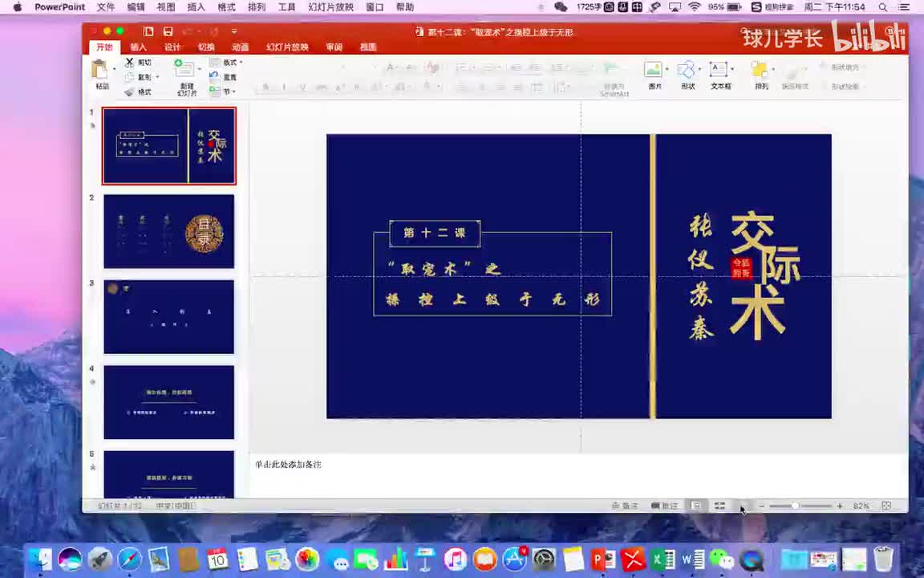The image size is (924, 578).
Task: Toggle Notes (备注) pane in status bar
Action: tap(625, 506)
